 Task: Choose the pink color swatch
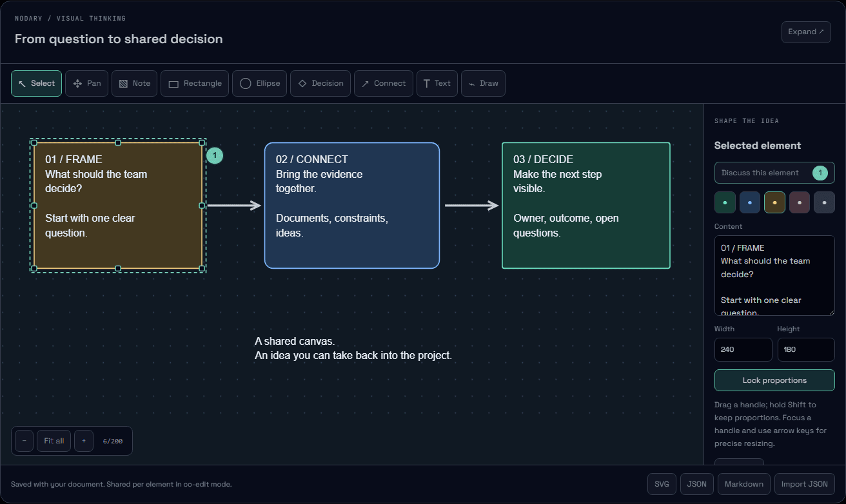[800, 202]
